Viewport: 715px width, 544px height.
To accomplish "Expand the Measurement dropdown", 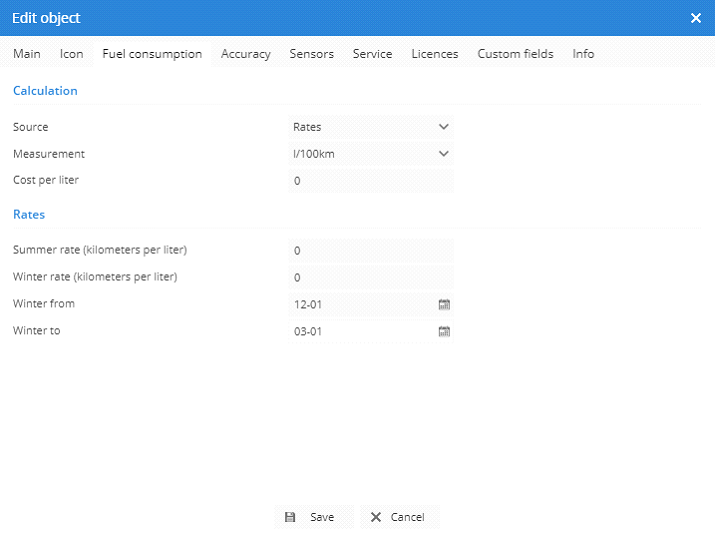I will click(371, 154).
